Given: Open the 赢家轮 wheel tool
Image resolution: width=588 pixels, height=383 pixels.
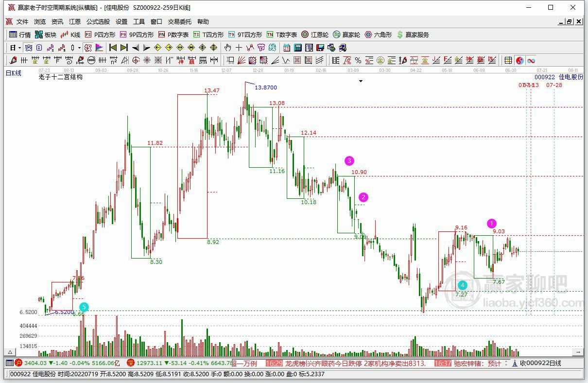Looking at the screenshot, I should click(346, 35).
